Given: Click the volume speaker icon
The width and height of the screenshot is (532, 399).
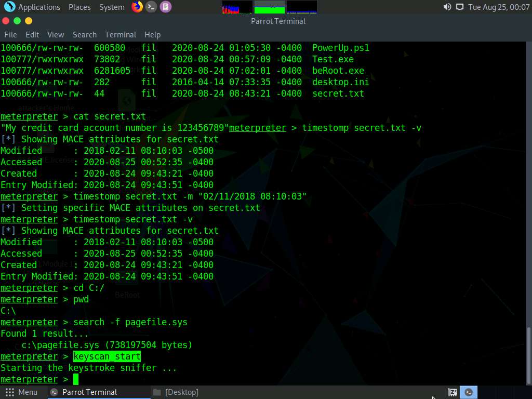Looking at the screenshot, I should click(447, 7).
